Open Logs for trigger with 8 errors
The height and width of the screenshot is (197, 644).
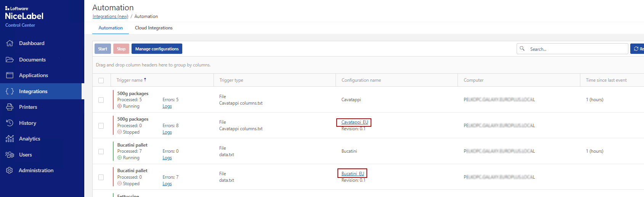tap(167, 132)
